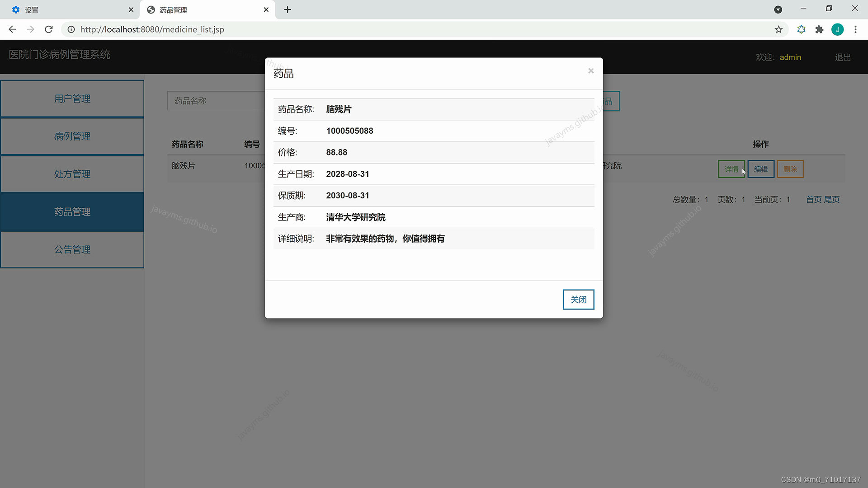
Task: Open the extensions puzzle icon
Action: [819, 29]
